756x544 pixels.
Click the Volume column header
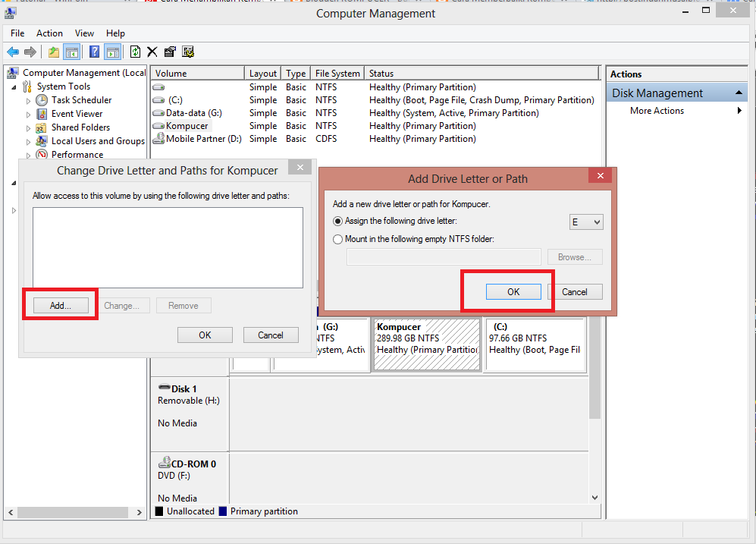coord(198,74)
